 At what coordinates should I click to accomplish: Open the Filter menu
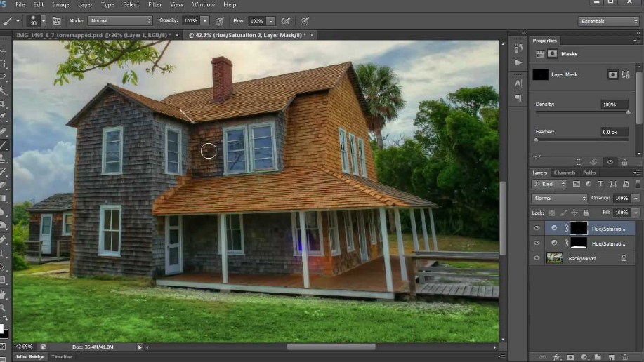(155, 4)
